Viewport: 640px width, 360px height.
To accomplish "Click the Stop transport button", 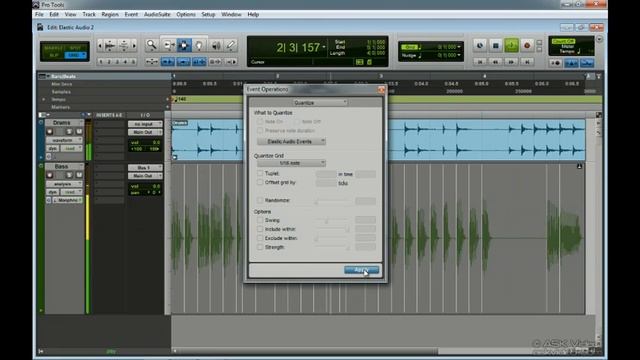I will click(496, 45).
